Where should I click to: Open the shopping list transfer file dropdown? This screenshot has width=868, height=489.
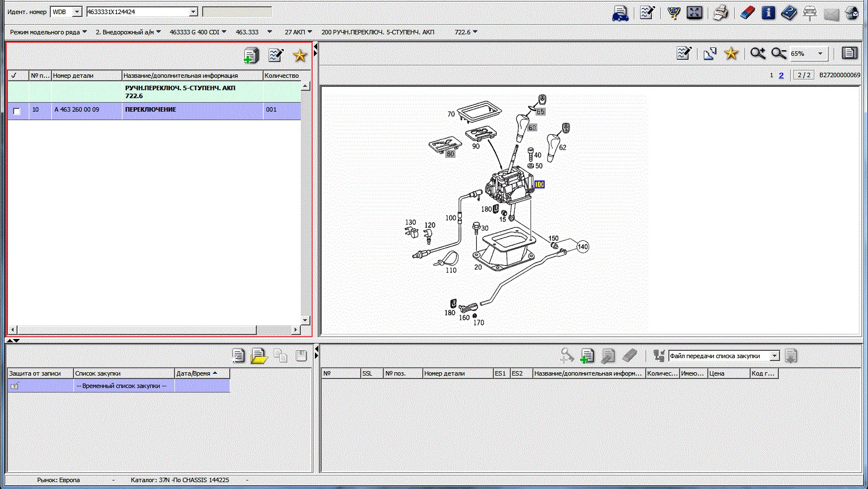[775, 356]
